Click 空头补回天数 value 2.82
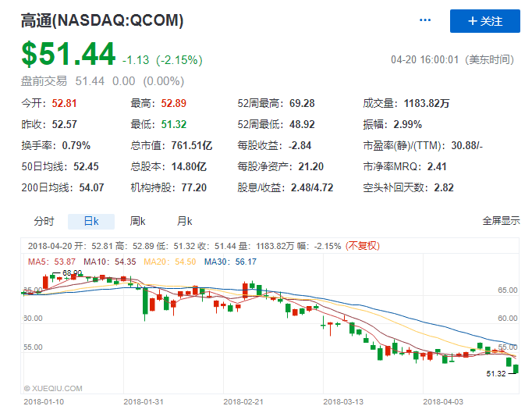Screen dimensions: 532x406 point(444,187)
